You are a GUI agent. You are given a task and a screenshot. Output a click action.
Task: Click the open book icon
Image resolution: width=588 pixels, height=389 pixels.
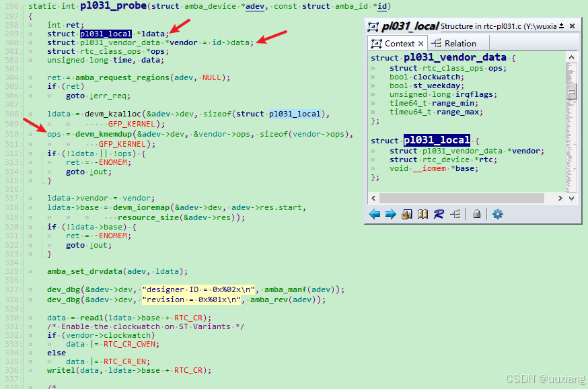pos(422,214)
